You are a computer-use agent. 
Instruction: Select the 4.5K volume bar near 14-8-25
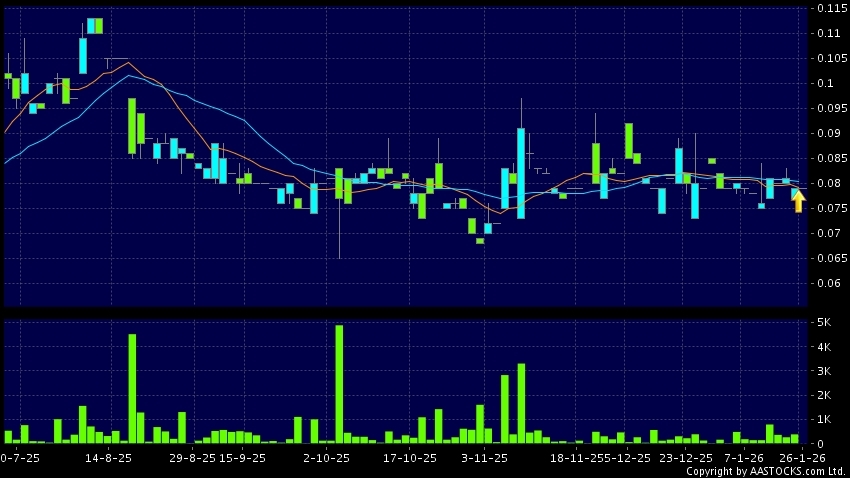click(132, 388)
